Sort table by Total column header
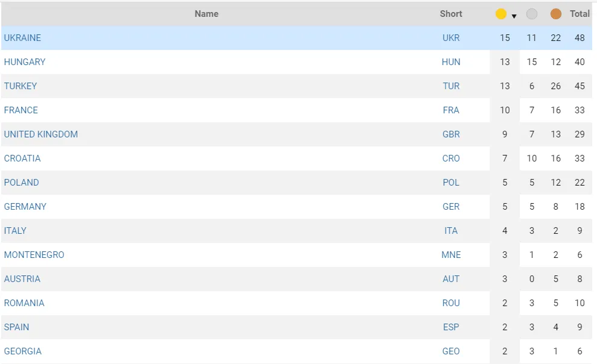The image size is (597, 364). 580,14
